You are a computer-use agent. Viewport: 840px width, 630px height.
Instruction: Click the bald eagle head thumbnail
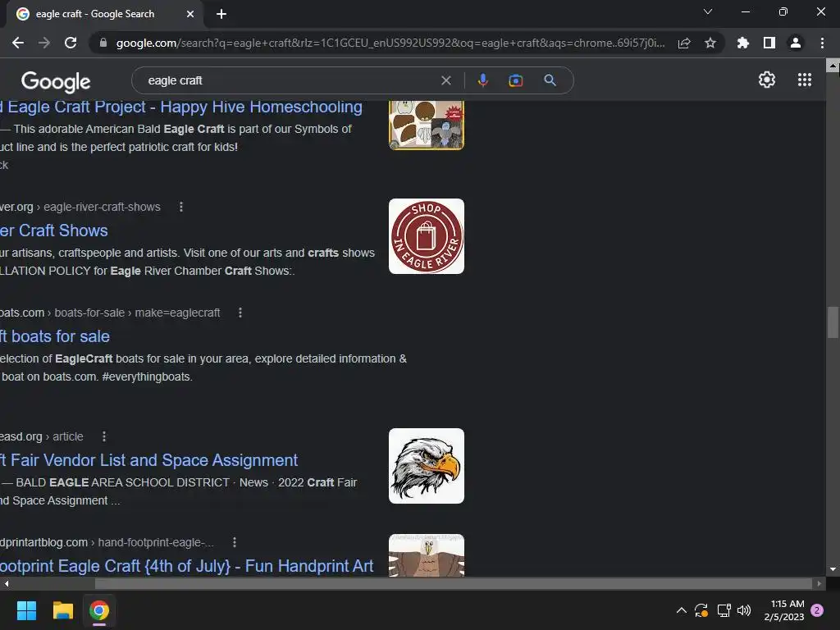pyautogui.click(x=427, y=466)
